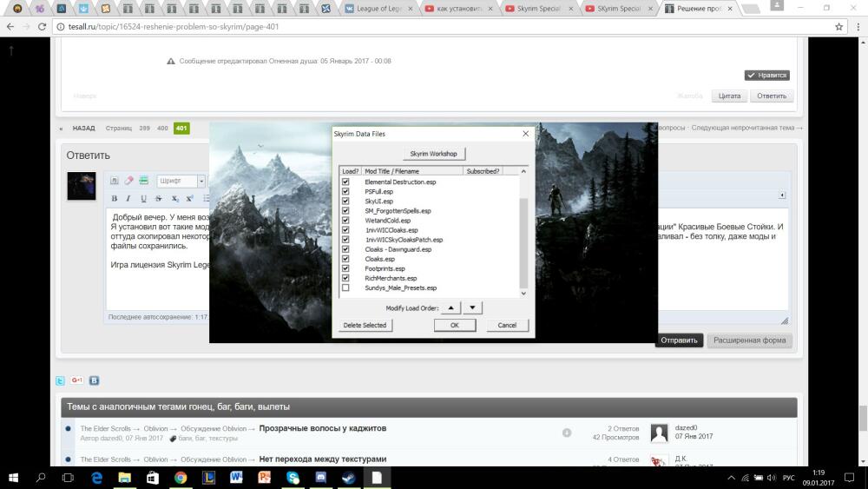Share topic on VK icon

pyautogui.click(x=94, y=380)
